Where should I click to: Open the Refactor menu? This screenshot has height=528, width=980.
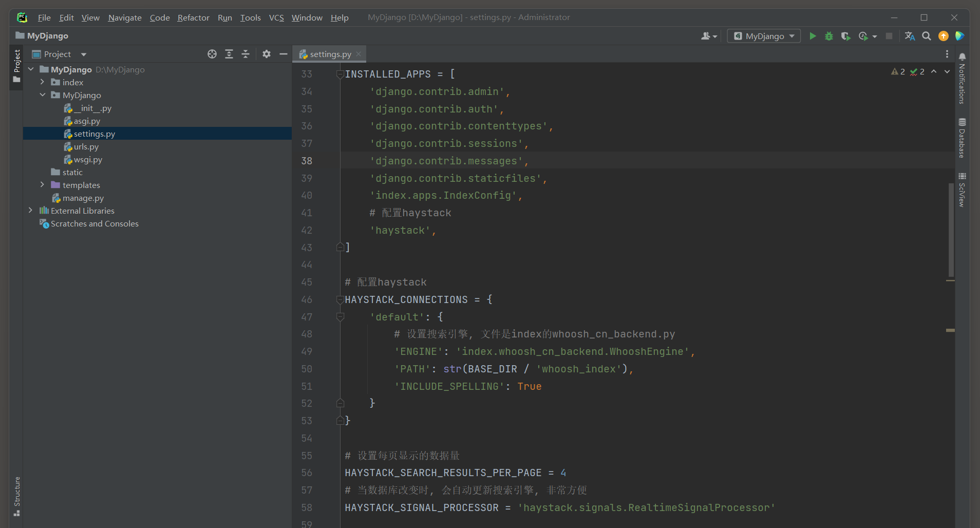pos(193,17)
